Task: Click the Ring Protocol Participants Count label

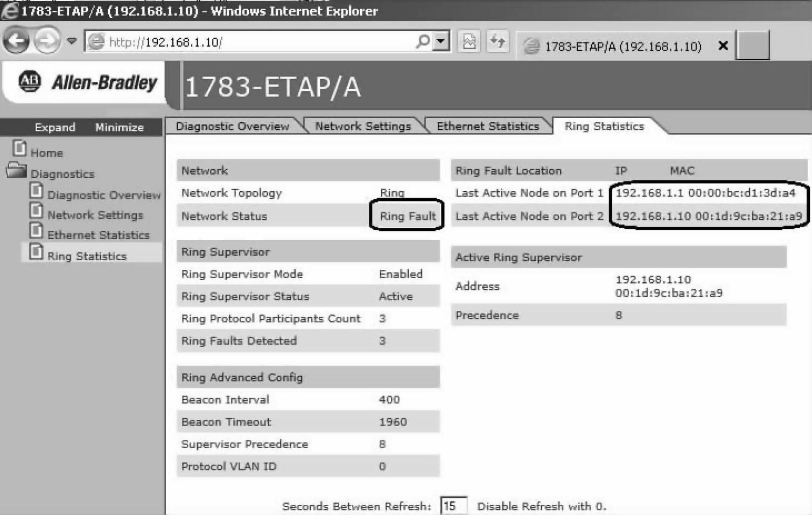Action: point(271,318)
